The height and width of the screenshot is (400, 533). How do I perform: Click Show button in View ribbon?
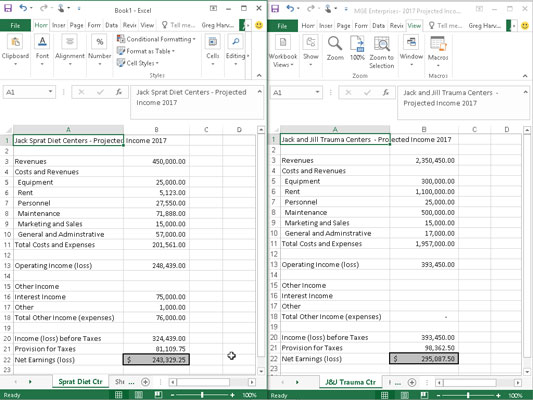pos(311,51)
